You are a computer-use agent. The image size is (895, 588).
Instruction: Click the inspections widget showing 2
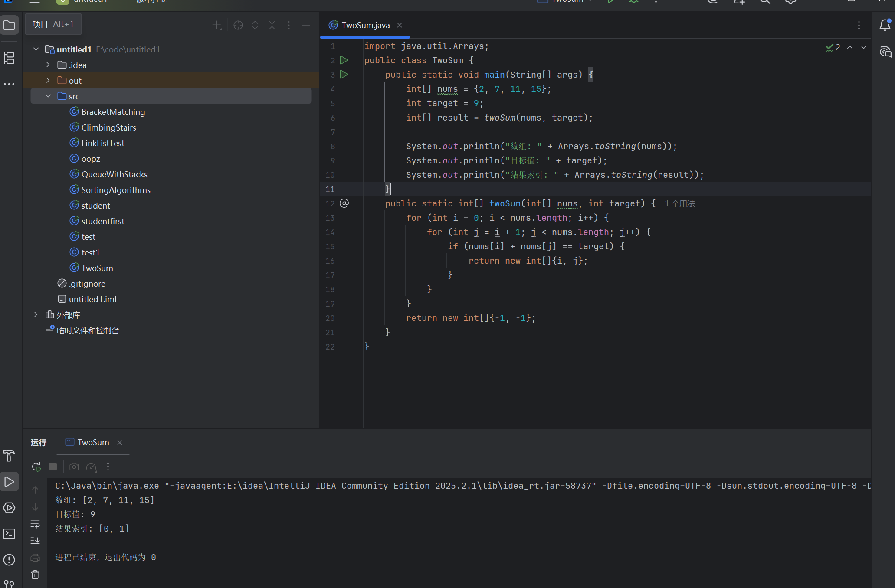[x=833, y=47]
